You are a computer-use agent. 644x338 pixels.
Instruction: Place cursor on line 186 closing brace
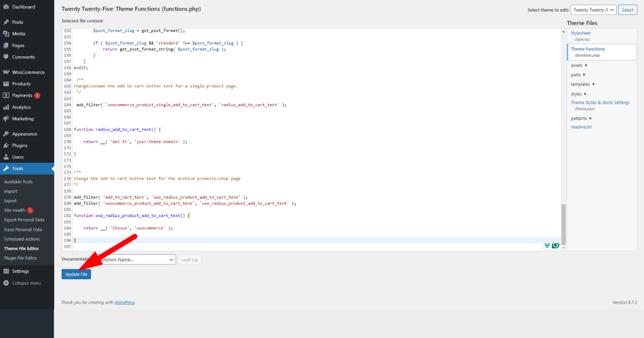tap(75, 240)
